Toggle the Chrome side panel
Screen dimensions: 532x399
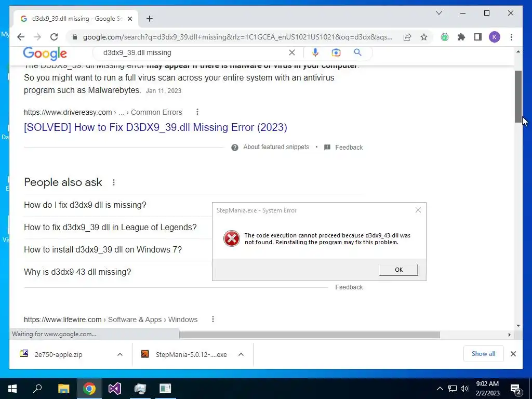coord(478,37)
